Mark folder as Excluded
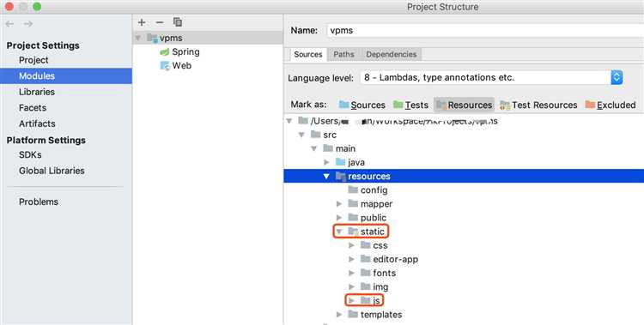This screenshot has height=325, width=644. point(611,105)
